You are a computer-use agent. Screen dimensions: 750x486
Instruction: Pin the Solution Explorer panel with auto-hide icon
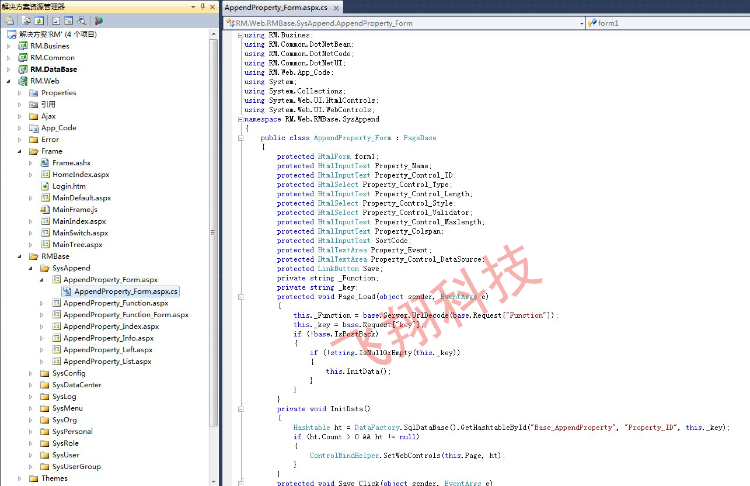tap(201, 6)
